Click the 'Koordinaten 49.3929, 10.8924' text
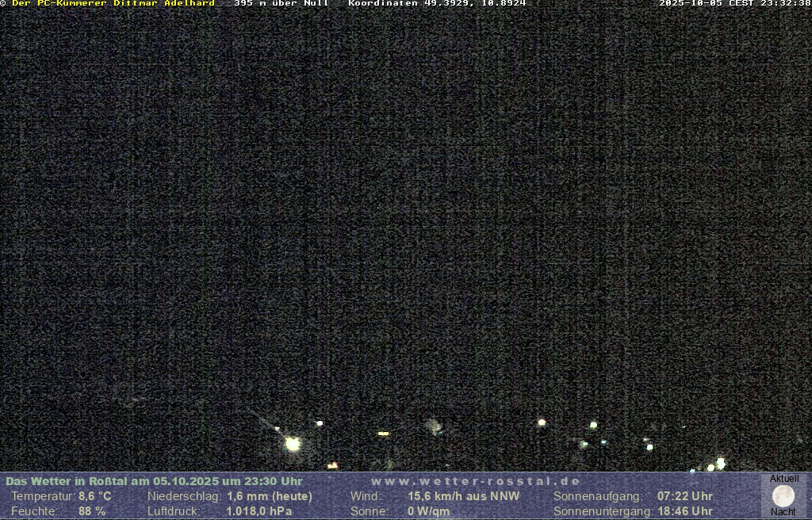812x520 pixels. coord(437,3)
